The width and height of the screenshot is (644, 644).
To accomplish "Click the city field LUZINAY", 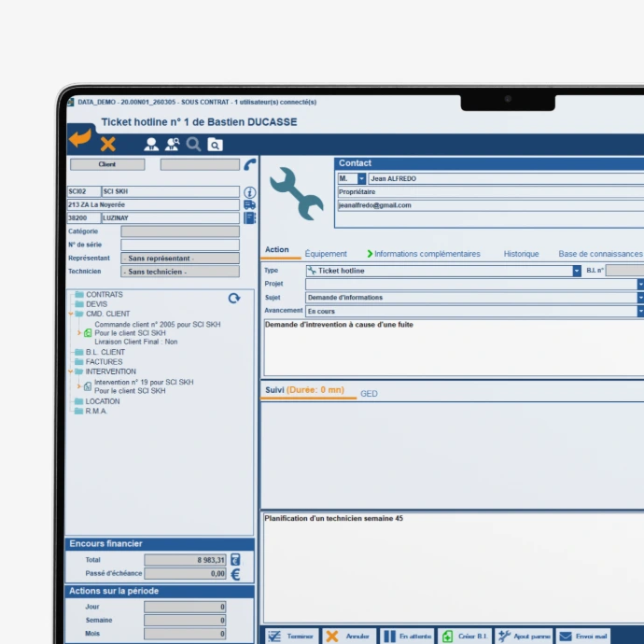I will pos(171,217).
